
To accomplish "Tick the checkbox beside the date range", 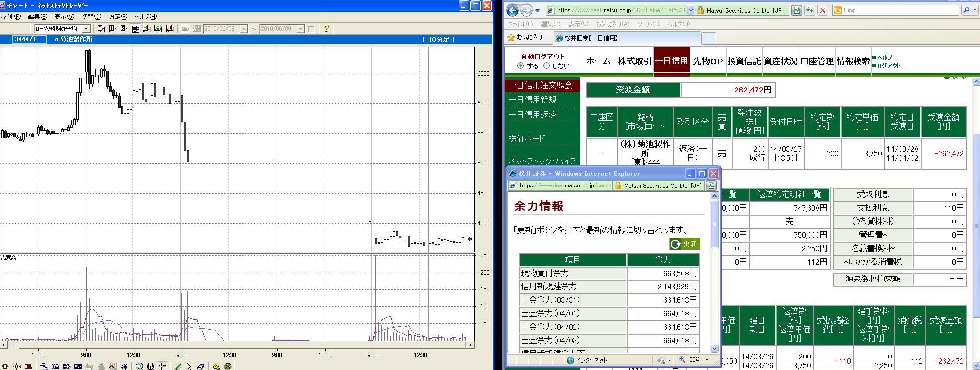I will click(311, 29).
